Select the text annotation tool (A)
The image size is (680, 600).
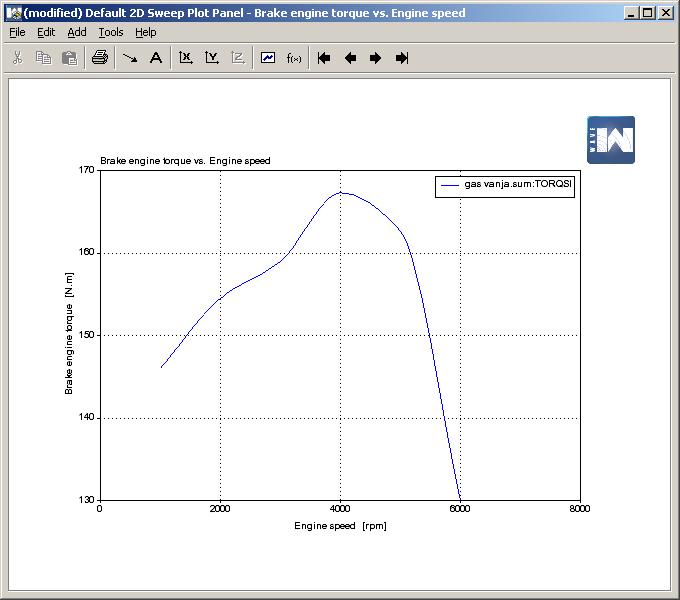pyautogui.click(x=156, y=58)
